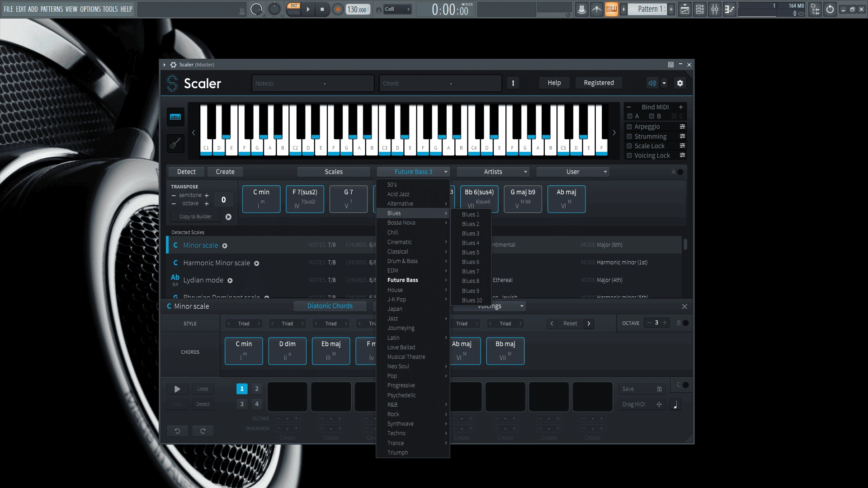Open the Scaler Help button
The height and width of the screenshot is (488, 868).
pyautogui.click(x=554, y=83)
